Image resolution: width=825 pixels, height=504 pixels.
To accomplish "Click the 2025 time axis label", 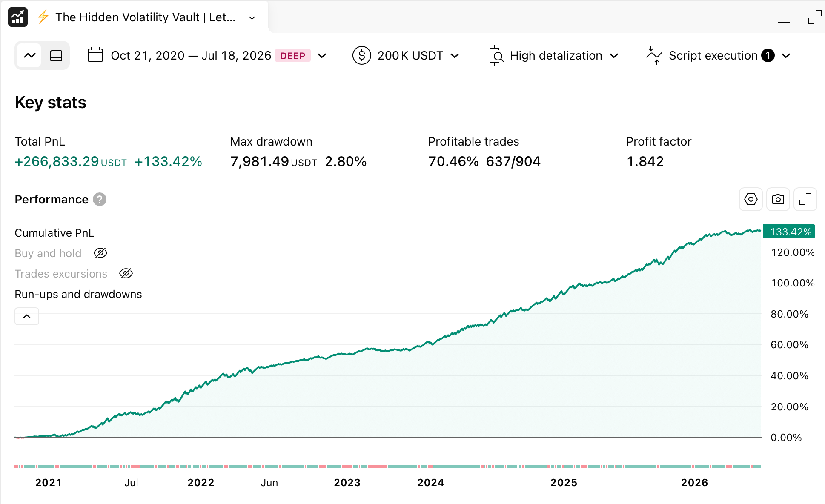I will point(564,483).
